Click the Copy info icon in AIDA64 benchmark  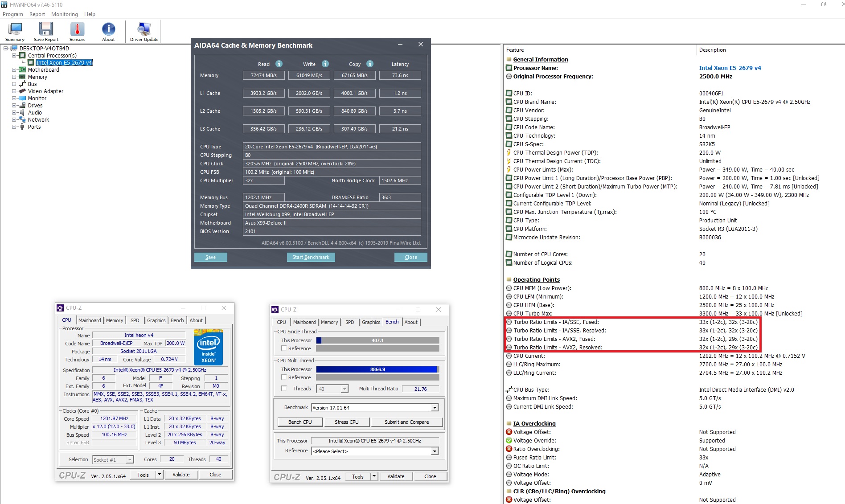click(370, 64)
